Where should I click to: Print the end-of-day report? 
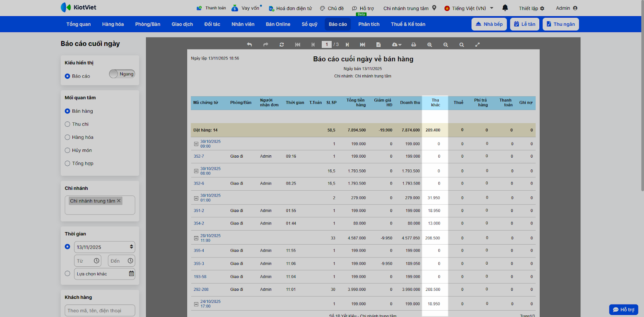click(x=413, y=45)
